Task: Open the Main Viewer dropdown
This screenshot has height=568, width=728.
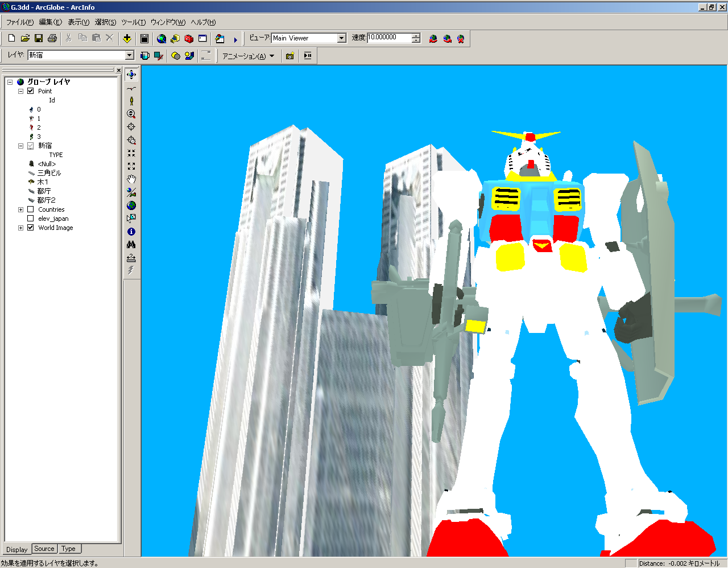Action: tap(342, 38)
